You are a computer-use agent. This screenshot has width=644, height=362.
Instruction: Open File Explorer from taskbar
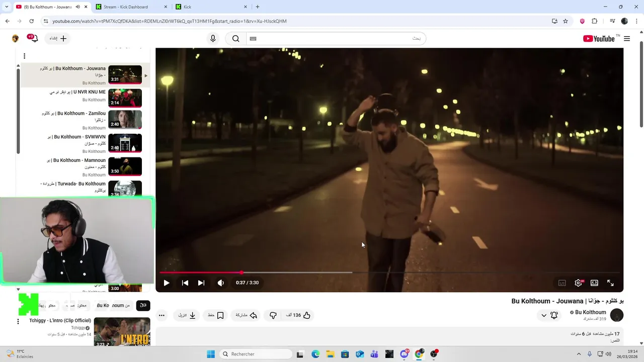coord(330,354)
